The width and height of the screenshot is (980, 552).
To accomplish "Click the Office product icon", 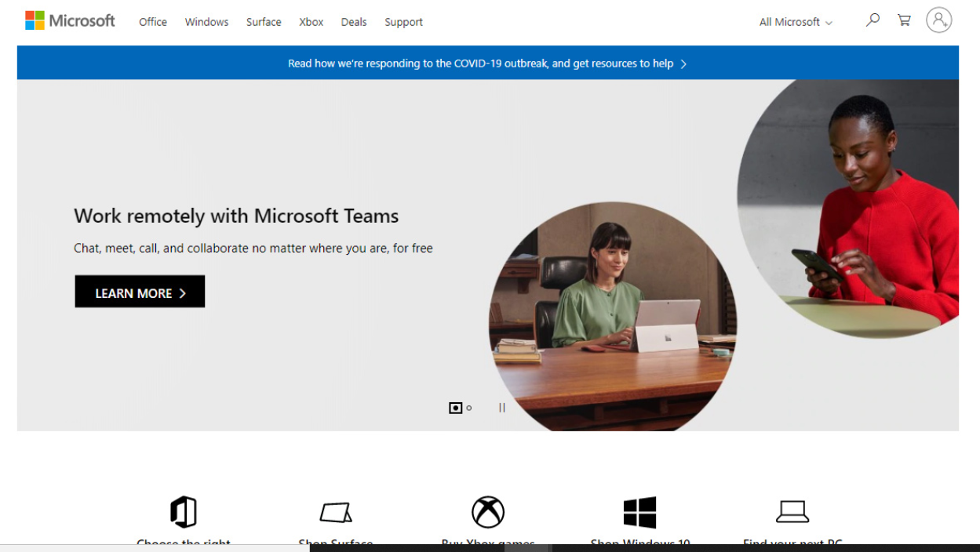I will click(184, 512).
